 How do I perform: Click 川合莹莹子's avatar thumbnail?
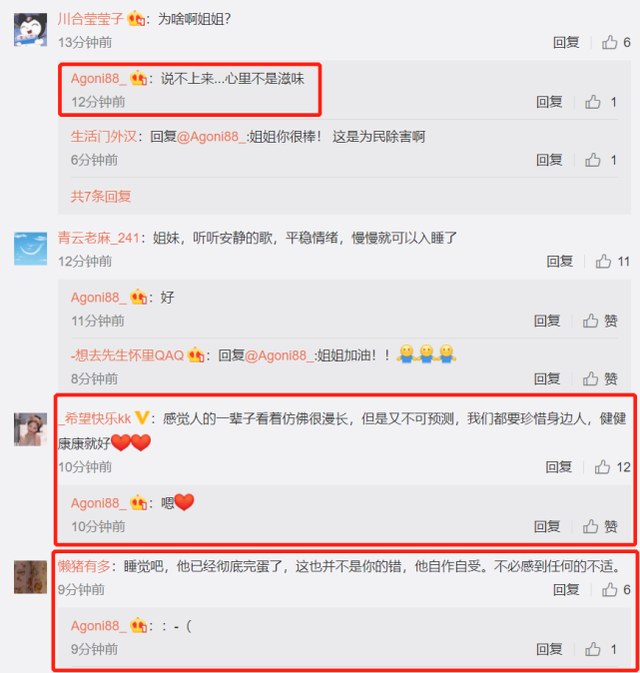(30, 30)
